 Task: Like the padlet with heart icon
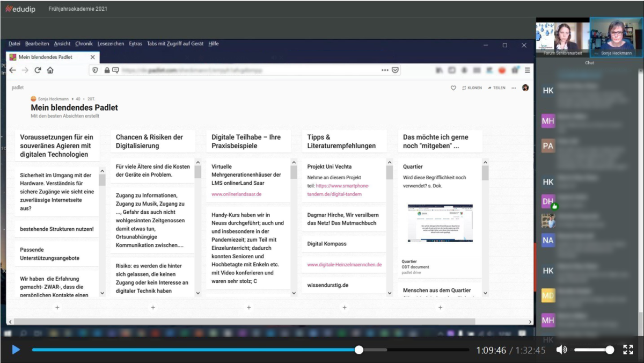(453, 88)
